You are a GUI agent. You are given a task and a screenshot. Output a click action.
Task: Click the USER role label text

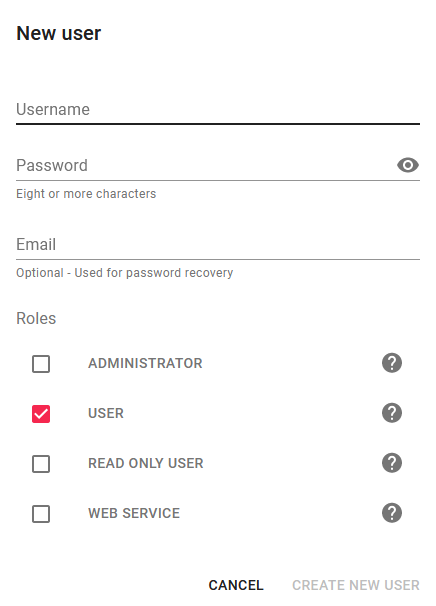click(106, 413)
